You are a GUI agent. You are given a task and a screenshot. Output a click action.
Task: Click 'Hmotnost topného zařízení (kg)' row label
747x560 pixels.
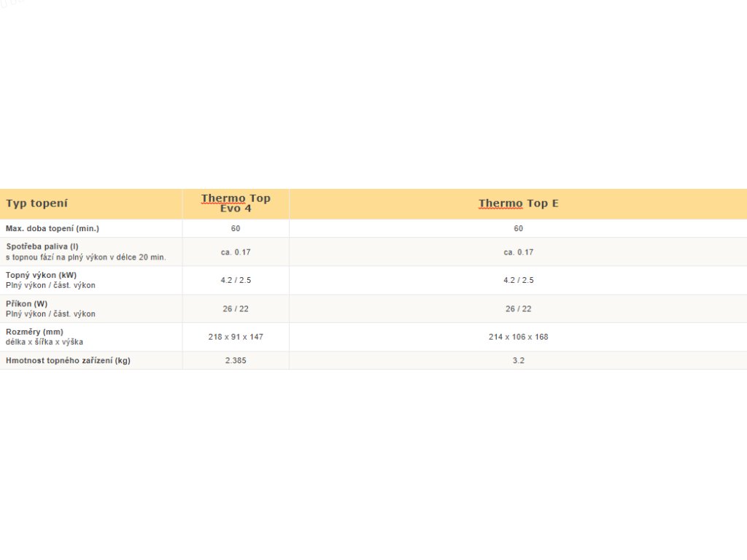pos(68,360)
